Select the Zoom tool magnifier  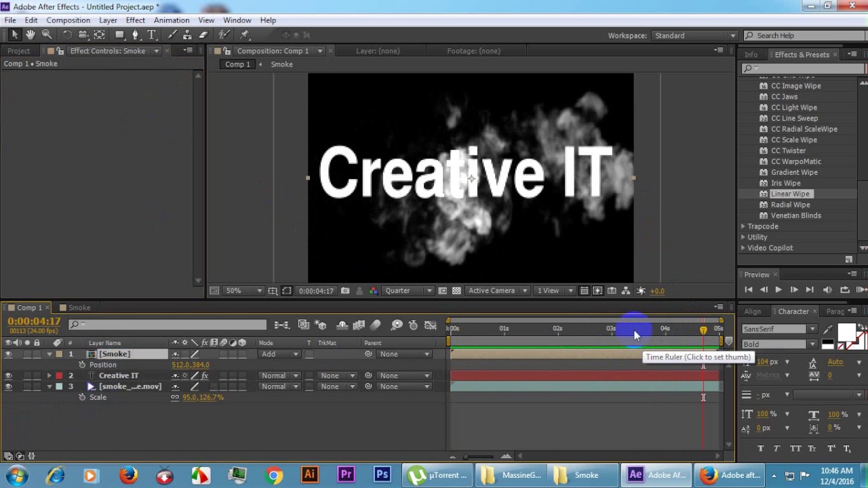pos(47,35)
